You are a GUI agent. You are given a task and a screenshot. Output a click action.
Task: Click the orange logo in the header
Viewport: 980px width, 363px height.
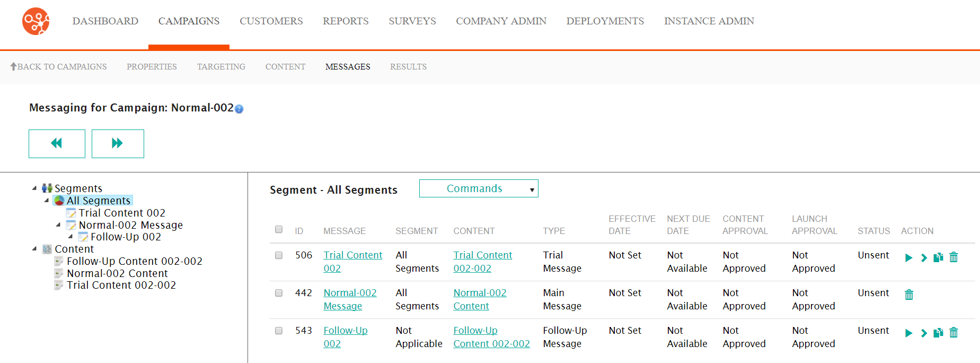coord(36,21)
